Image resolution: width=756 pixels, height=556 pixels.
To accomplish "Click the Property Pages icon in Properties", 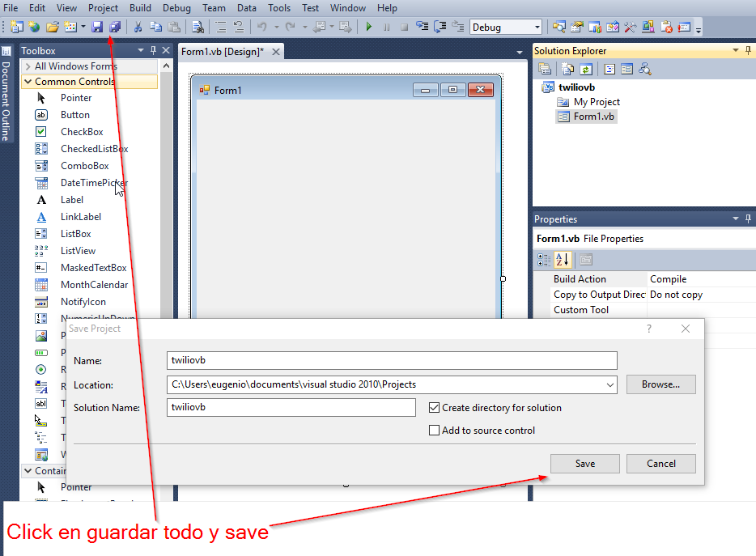I will pyautogui.click(x=586, y=260).
